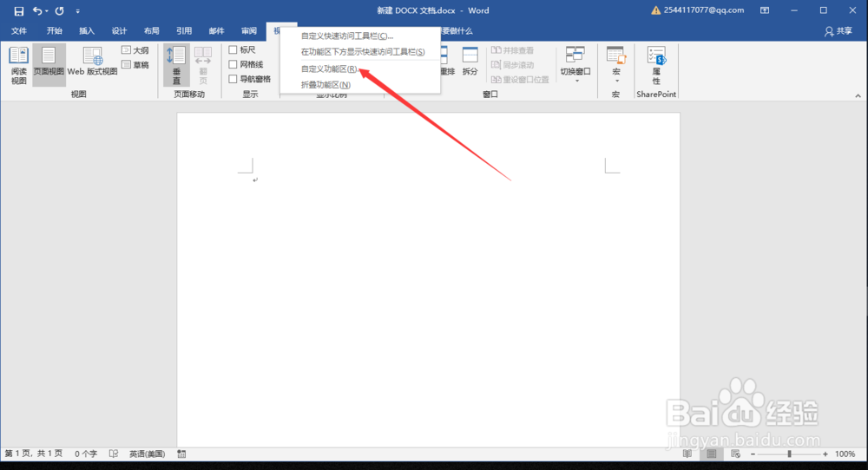Click the Share button (共享)
868x470 pixels.
click(x=838, y=31)
